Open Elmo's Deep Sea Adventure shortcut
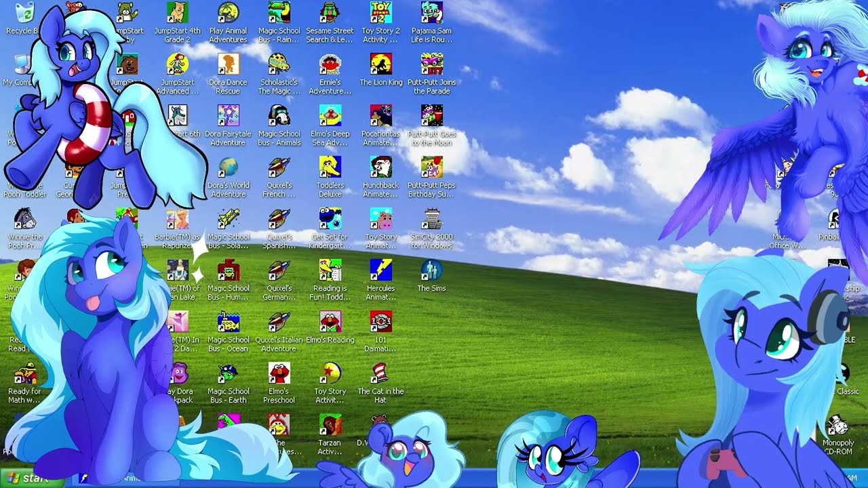The width and height of the screenshot is (868, 488). tap(330, 125)
